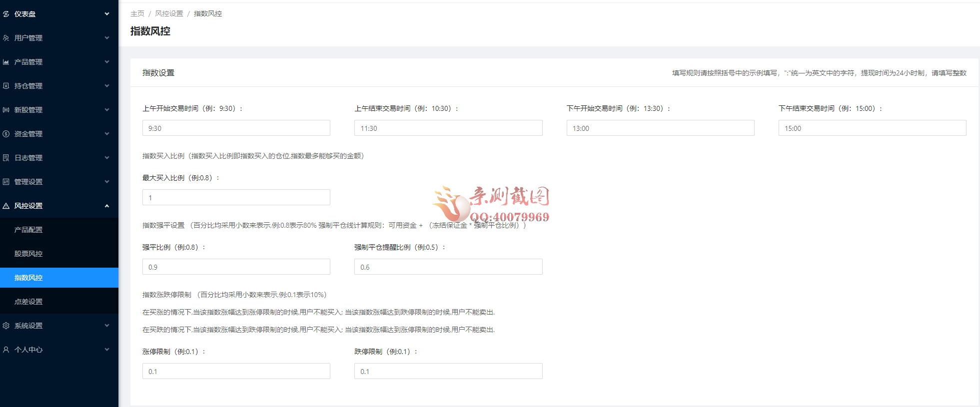Screen dimensions: 980x407
Task: Expand the 日志管理 menu chevron
Action: [107, 158]
